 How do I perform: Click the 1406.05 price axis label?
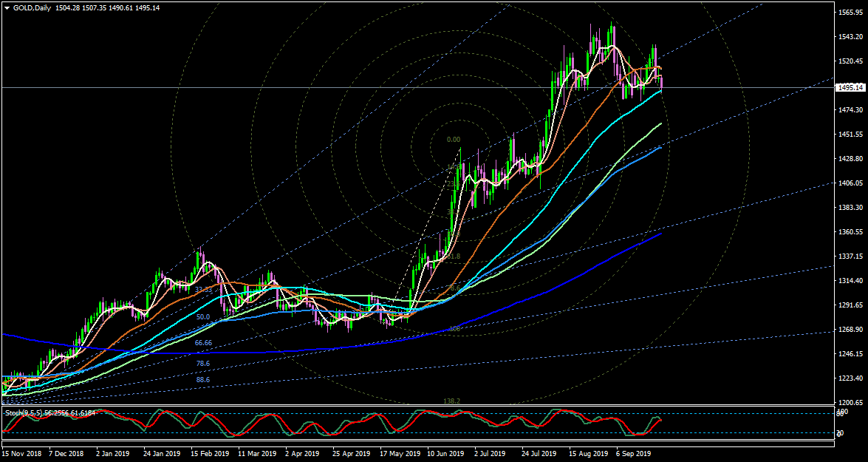point(851,183)
